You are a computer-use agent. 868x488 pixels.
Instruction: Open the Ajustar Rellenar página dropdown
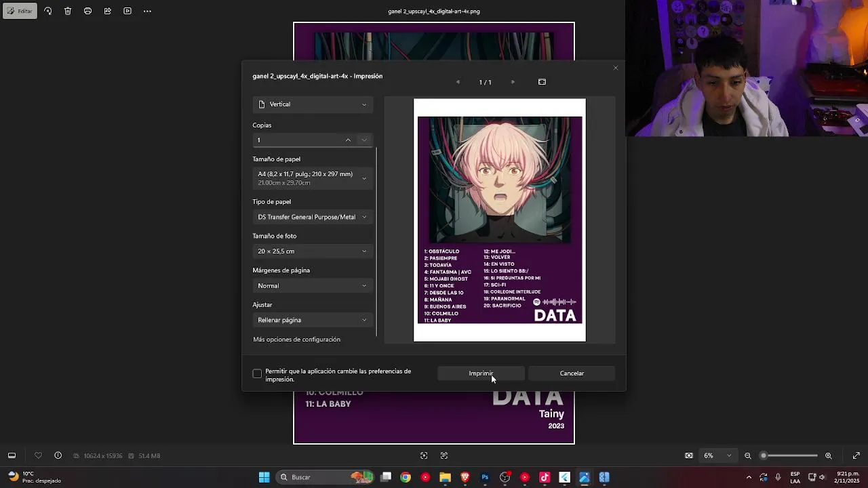(313, 320)
